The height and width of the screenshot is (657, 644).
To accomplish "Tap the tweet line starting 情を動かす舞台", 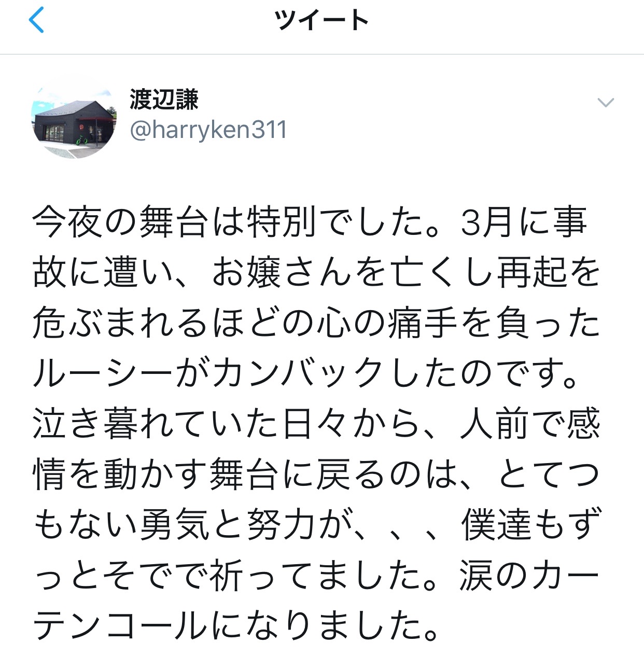I will tap(316, 475).
